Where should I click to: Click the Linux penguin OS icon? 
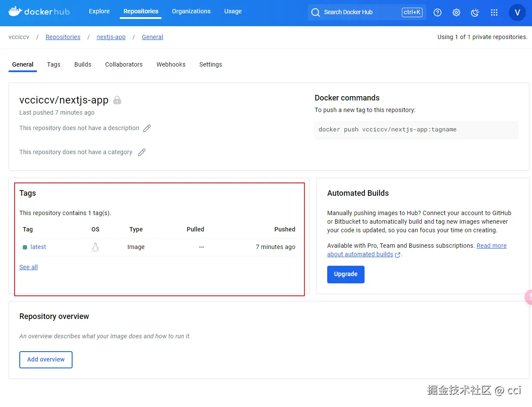95,247
